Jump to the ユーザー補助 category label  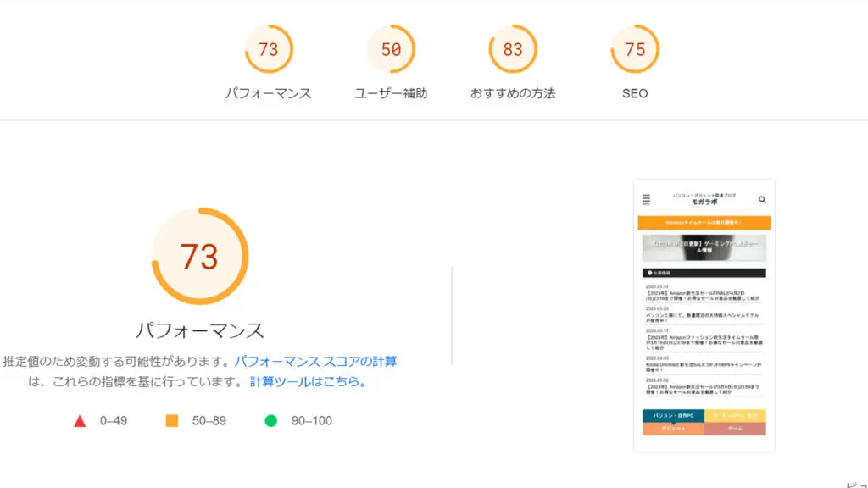(x=391, y=93)
